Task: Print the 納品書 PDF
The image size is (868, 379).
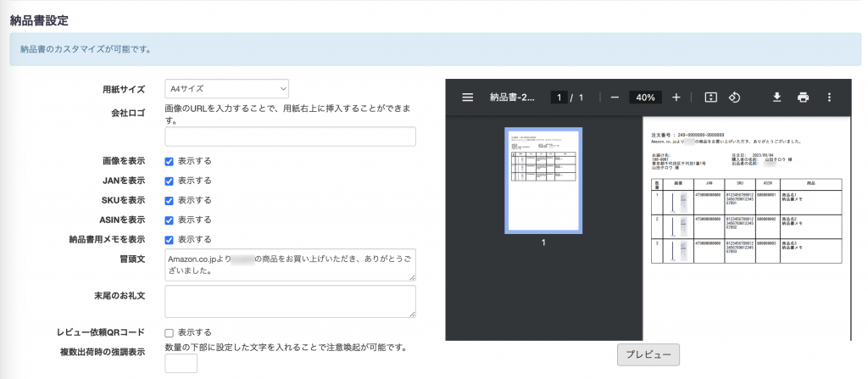Action: [803, 98]
